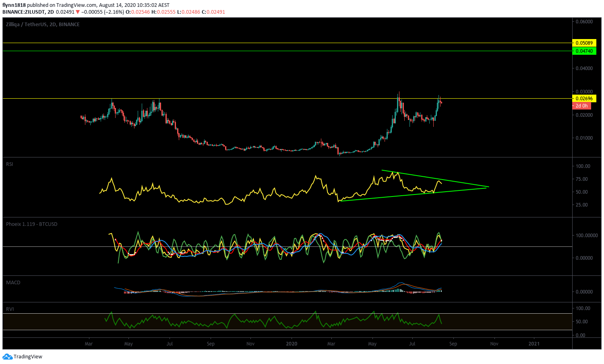The width and height of the screenshot is (604, 364).
Task: Click the red 2d 0h countdown label
Action: 581,106
